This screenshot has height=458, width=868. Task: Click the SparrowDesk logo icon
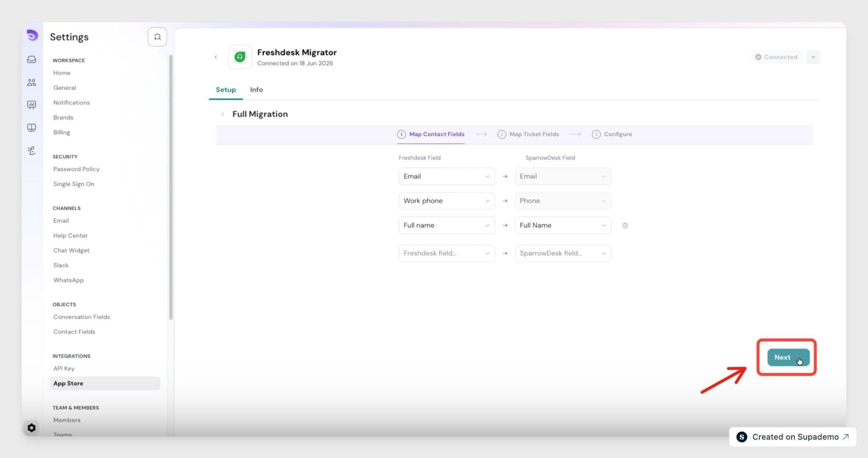point(32,35)
